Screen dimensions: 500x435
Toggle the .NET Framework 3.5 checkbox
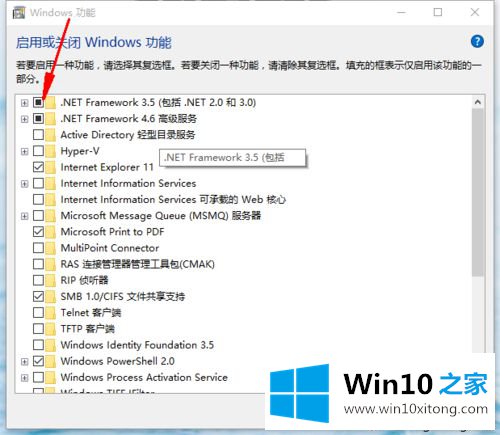(x=38, y=102)
